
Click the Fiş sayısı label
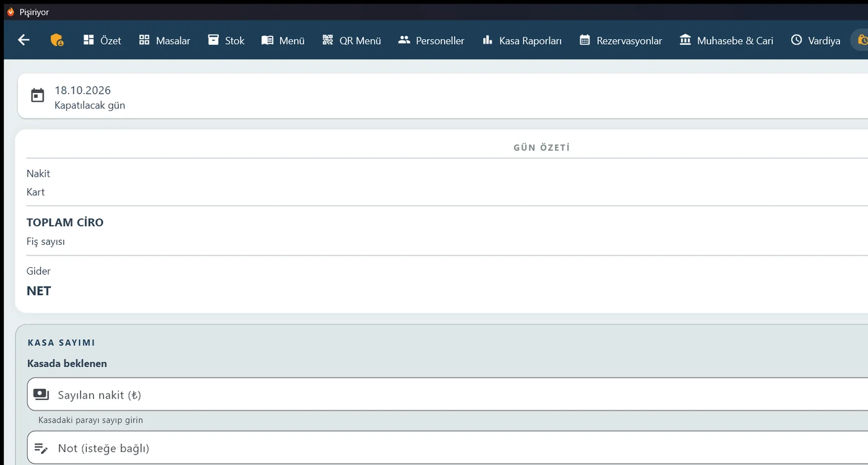tap(46, 242)
